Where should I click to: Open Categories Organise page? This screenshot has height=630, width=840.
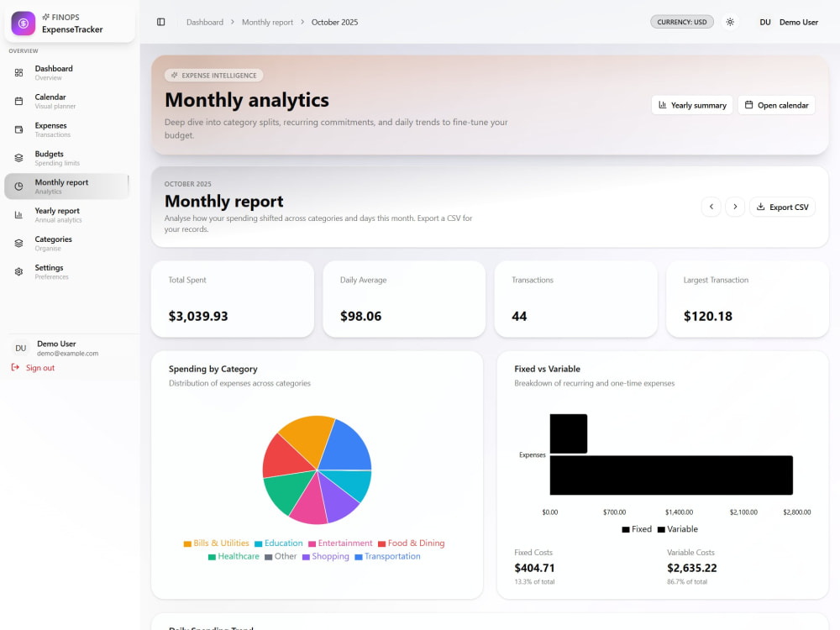pyautogui.click(x=67, y=244)
